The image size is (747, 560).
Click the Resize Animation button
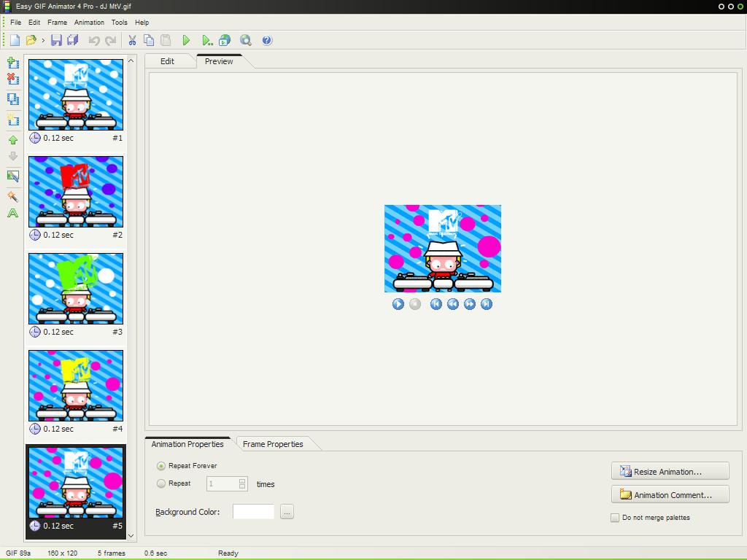tap(669, 470)
